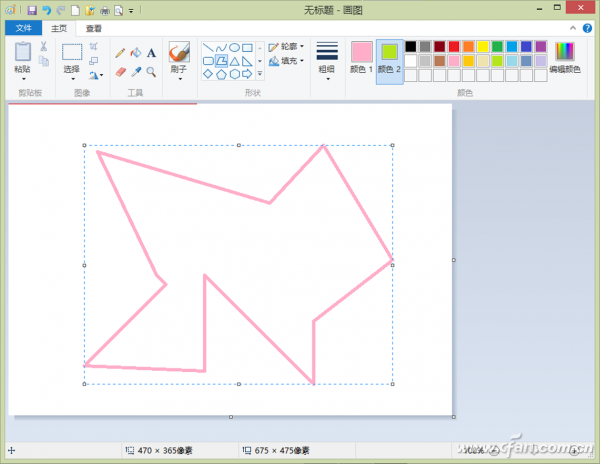Open the Rotate dropdown
The image size is (600, 464).
click(96, 75)
